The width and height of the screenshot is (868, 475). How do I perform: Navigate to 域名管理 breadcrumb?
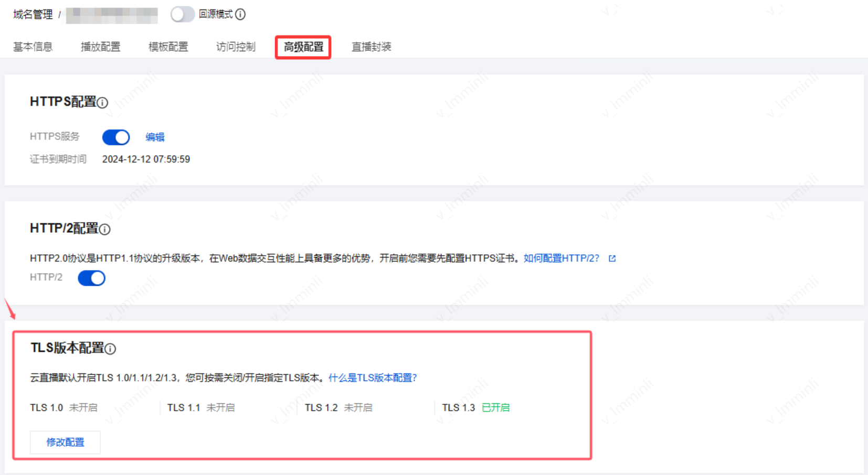(33, 15)
